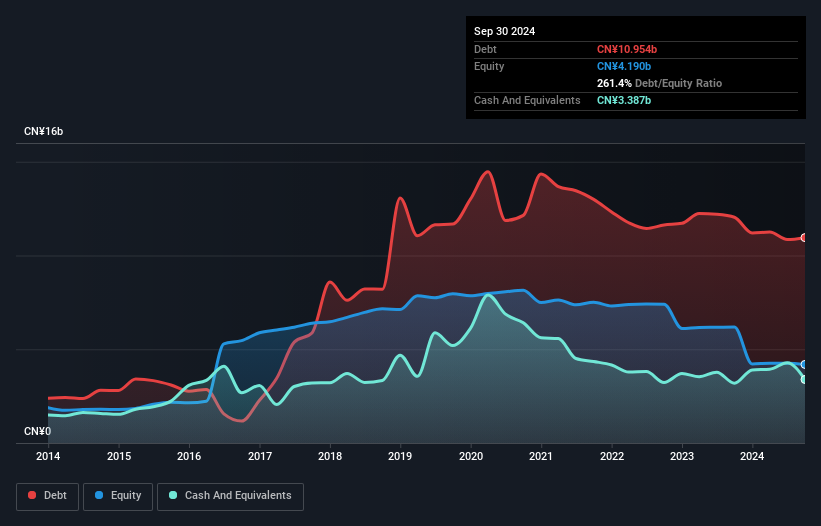Click the Sep 30 2024 tooltip date
The image size is (821, 526).
(x=504, y=31)
